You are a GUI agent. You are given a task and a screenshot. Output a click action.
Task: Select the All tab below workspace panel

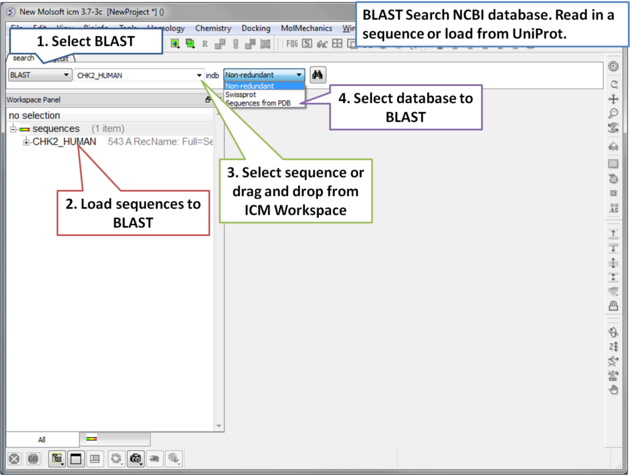[x=42, y=439]
